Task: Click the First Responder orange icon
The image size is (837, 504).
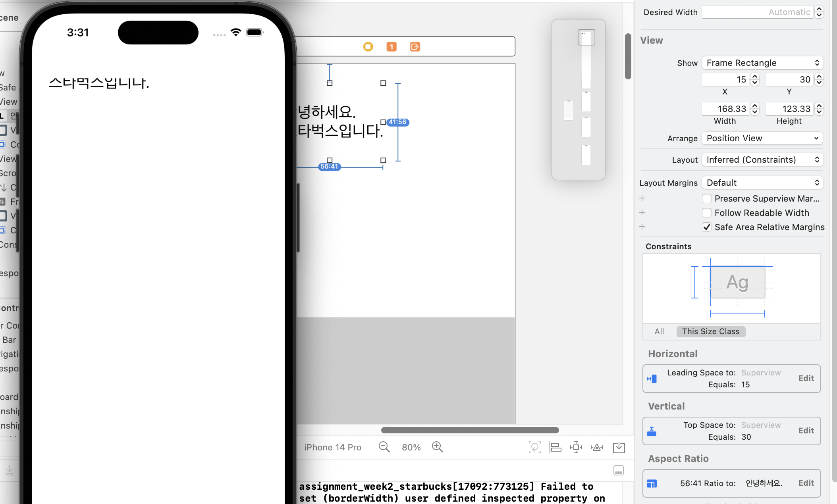Action: [391, 47]
